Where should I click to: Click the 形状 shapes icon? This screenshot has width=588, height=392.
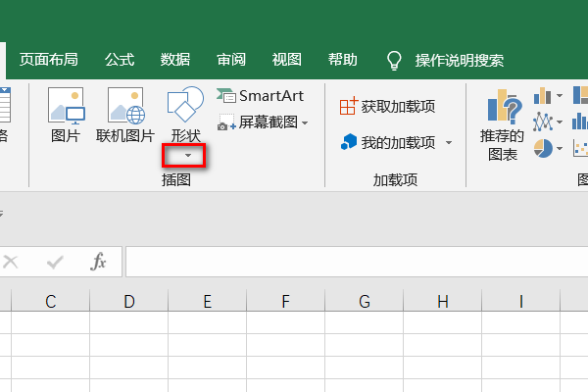click(185, 105)
